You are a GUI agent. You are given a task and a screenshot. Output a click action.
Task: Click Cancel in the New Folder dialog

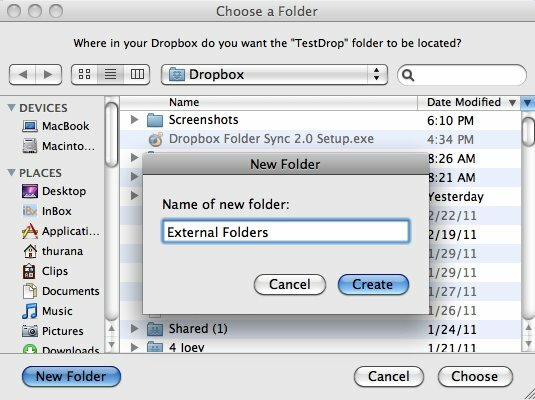290,284
